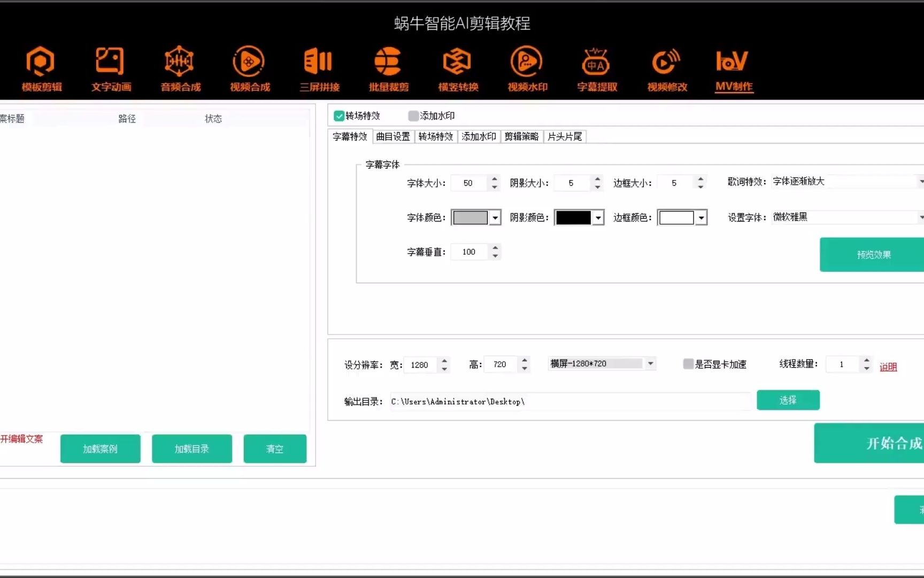Open the 三屏拼接 three-screen splice tool
This screenshot has height=578, width=924.
(319, 70)
